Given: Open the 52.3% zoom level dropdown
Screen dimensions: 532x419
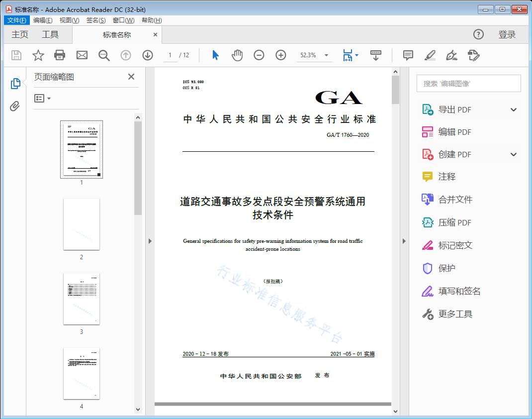Looking at the screenshot, I should click(x=326, y=55).
